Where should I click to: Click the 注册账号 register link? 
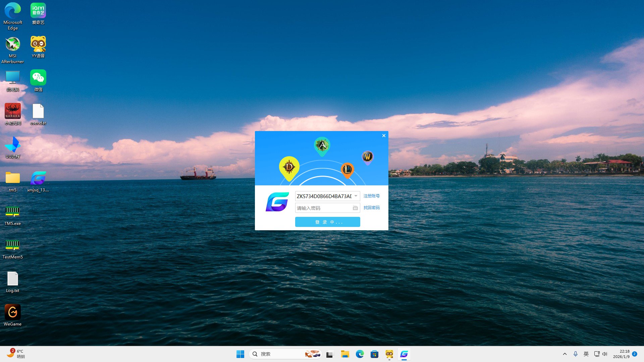click(371, 196)
